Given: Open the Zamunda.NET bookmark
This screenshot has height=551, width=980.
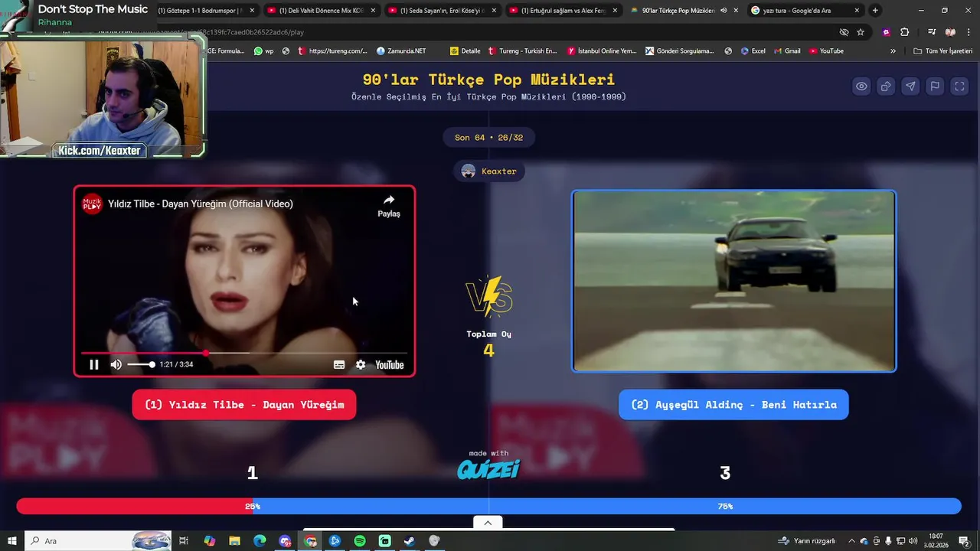Looking at the screenshot, I should point(401,51).
